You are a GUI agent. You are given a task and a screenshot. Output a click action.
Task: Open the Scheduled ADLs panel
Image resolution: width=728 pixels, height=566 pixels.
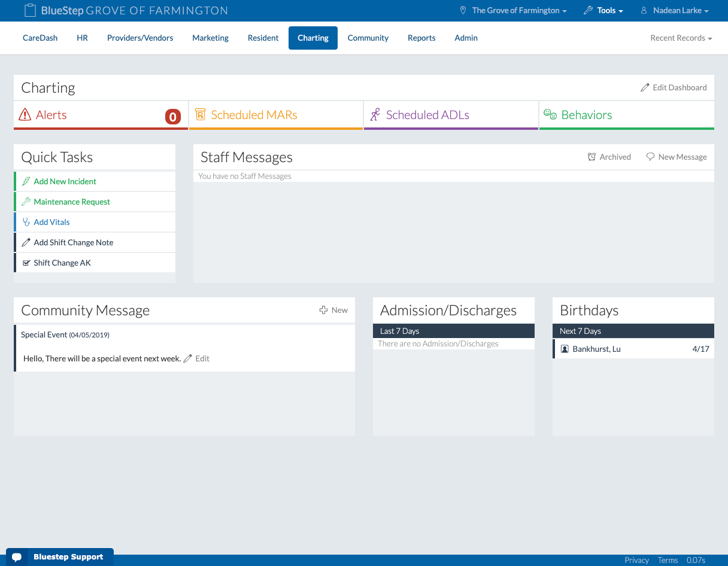pyautogui.click(x=451, y=115)
